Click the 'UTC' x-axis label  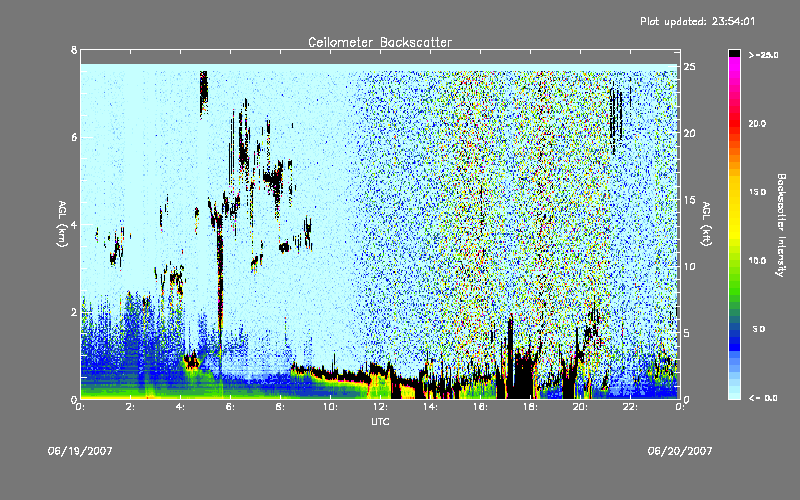(x=380, y=421)
